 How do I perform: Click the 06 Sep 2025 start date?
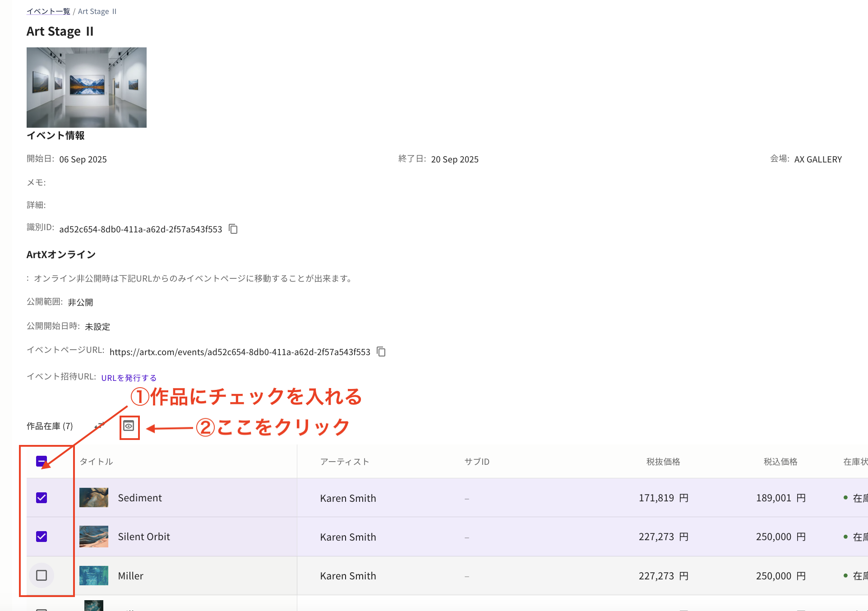tap(83, 159)
